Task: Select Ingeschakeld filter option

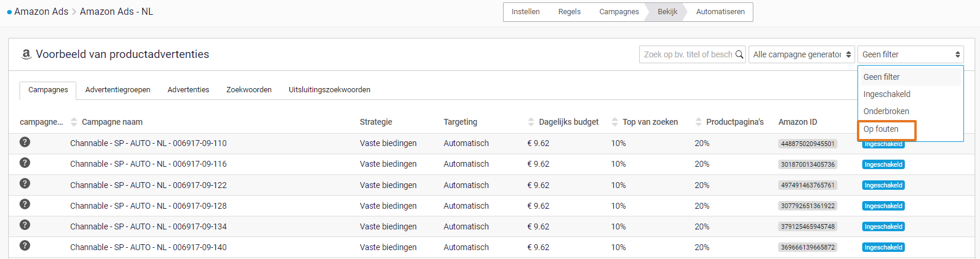Action: pyautogui.click(x=911, y=94)
